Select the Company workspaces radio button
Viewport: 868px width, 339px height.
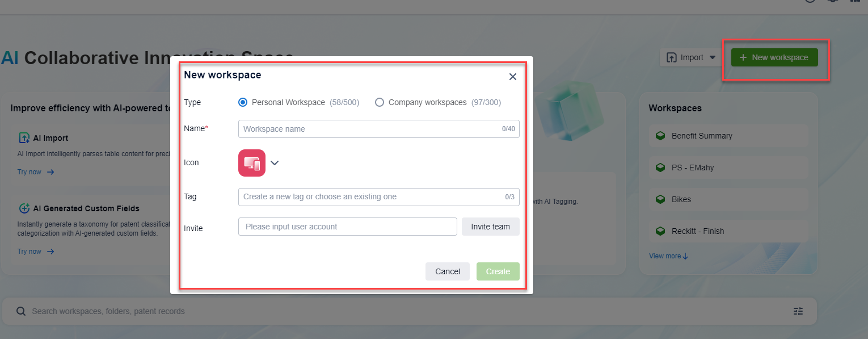coord(380,102)
